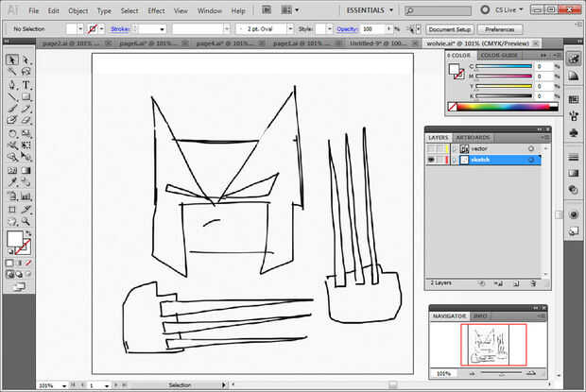Activate the Paintbrush tool
The image size is (586, 392).
pyautogui.click(x=12, y=110)
